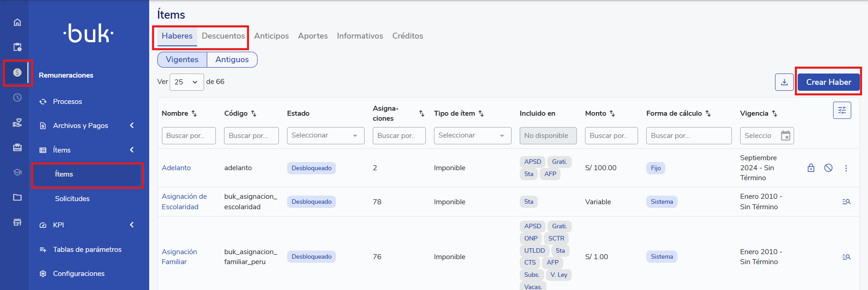Click the clock icon in sidebar

tap(17, 98)
